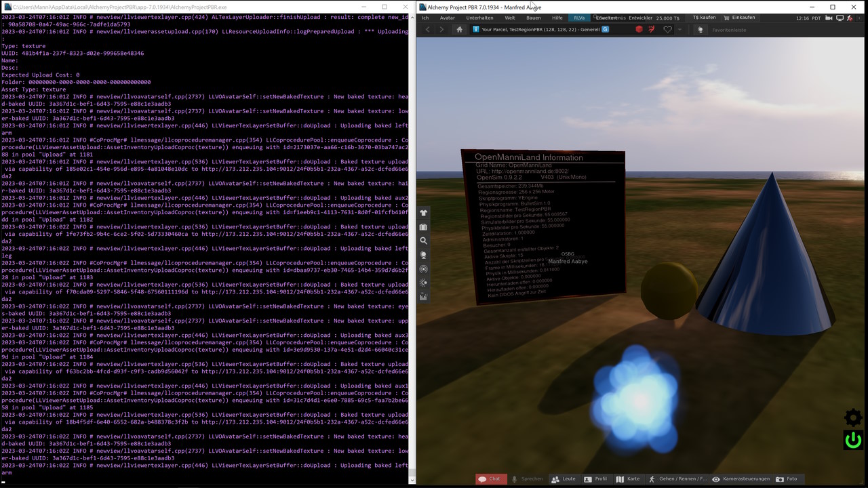Open the inventory suitcase icon
This screenshot has width=868, height=488.
(x=424, y=227)
